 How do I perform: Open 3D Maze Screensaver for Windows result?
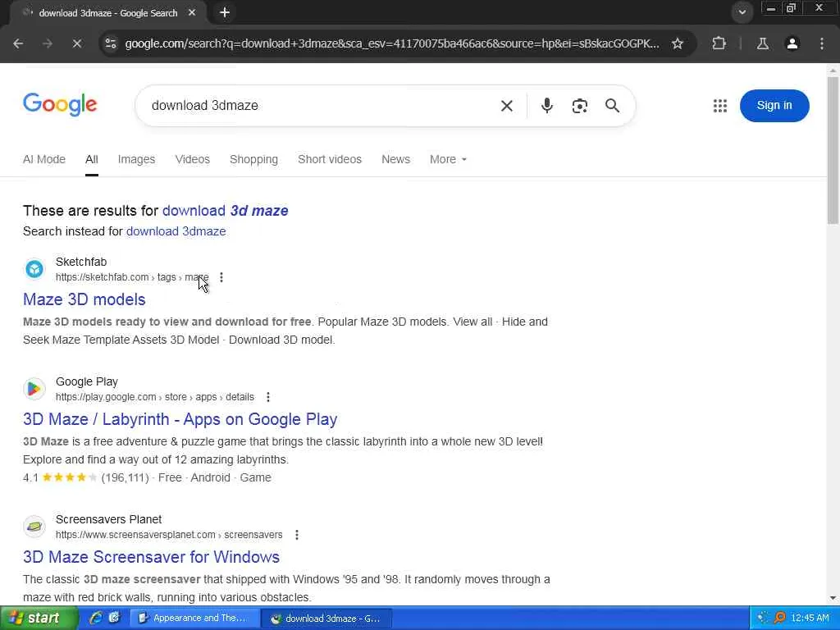point(151,557)
